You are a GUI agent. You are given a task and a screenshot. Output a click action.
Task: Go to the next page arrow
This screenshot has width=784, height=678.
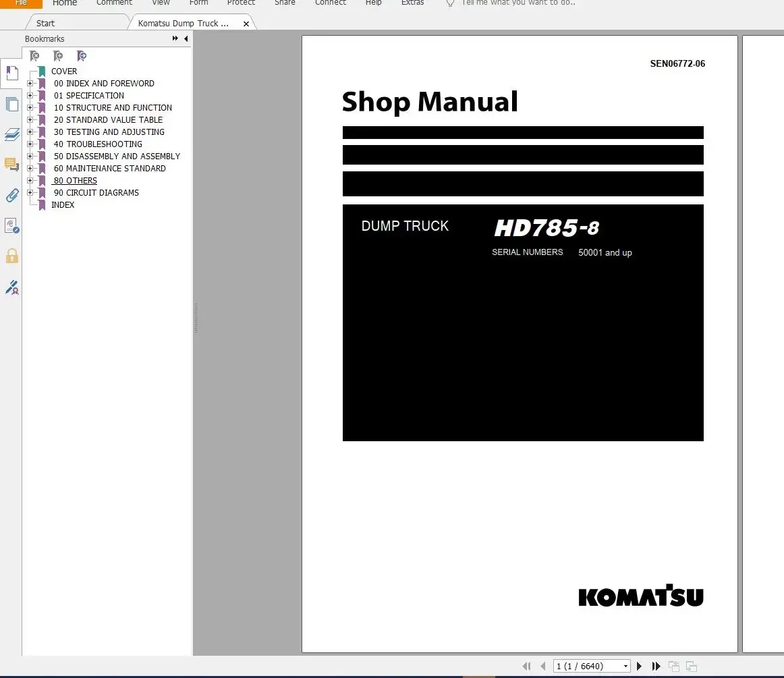(639, 666)
